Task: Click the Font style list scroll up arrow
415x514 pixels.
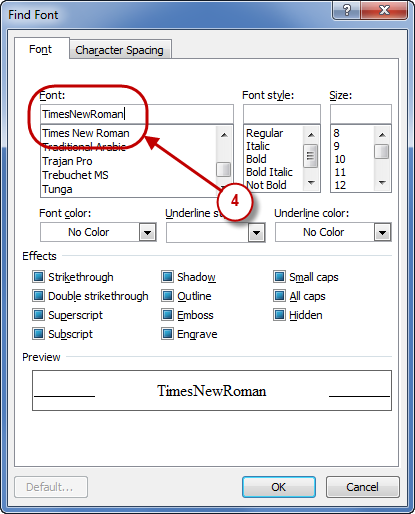Action: pyautogui.click(x=311, y=135)
